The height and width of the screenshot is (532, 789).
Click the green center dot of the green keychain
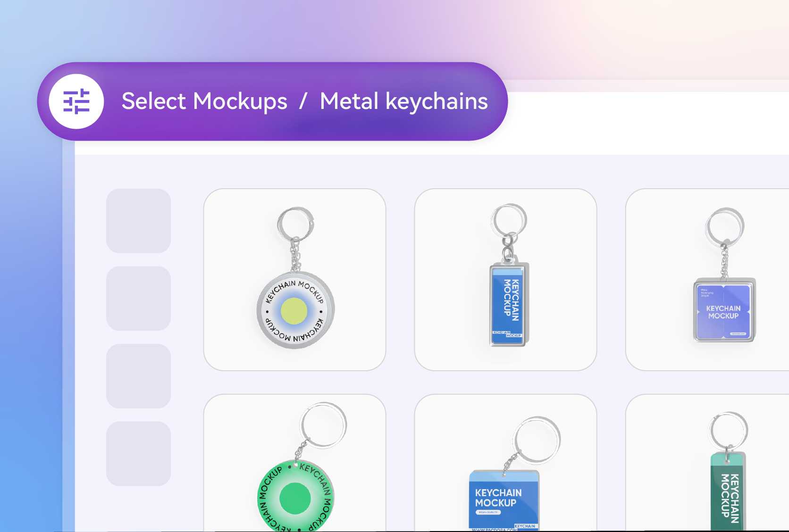[295, 498]
